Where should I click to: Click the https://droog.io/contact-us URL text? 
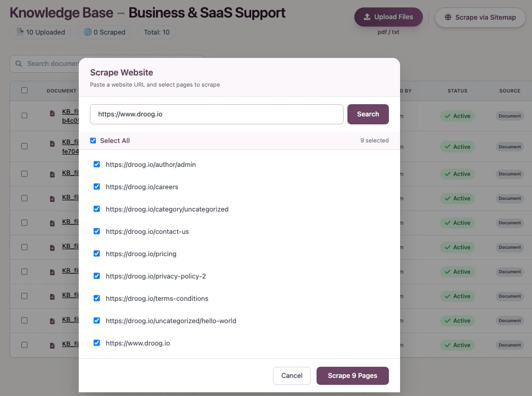pos(147,232)
